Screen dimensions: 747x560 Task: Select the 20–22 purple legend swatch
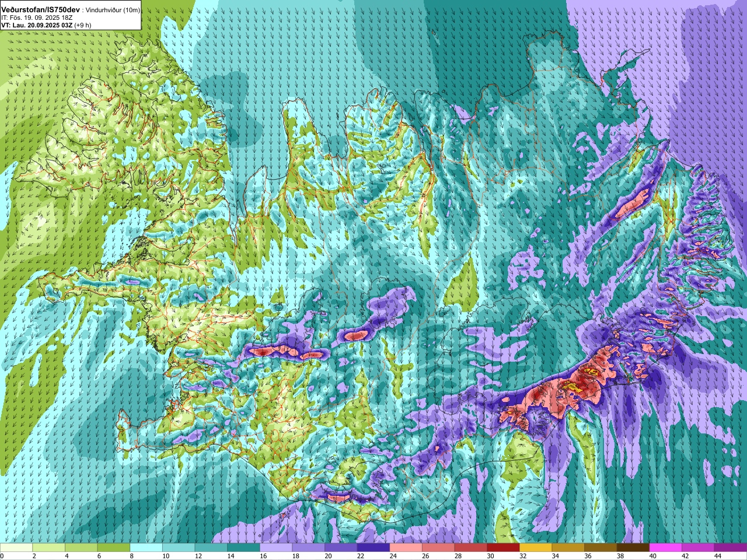pyautogui.click(x=341, y=548)
